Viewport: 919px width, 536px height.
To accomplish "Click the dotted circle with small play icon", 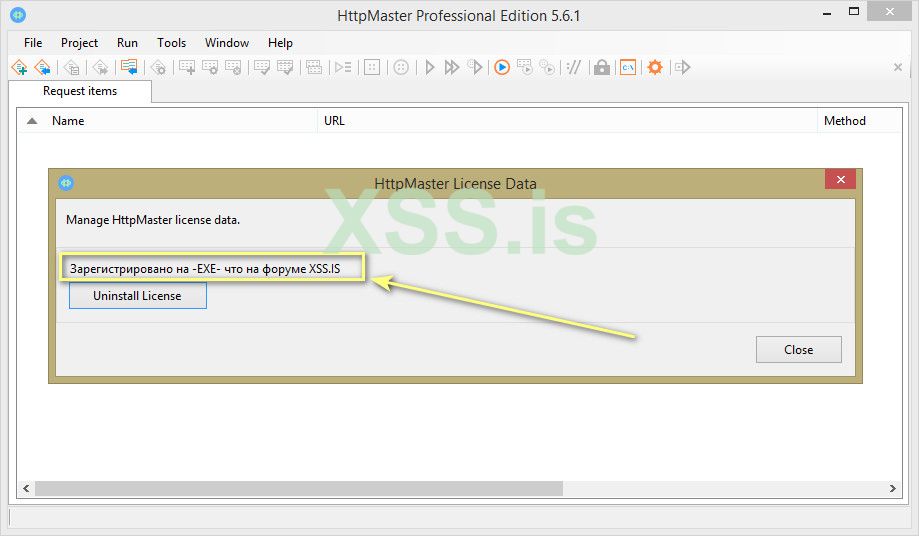I will 547,67.
